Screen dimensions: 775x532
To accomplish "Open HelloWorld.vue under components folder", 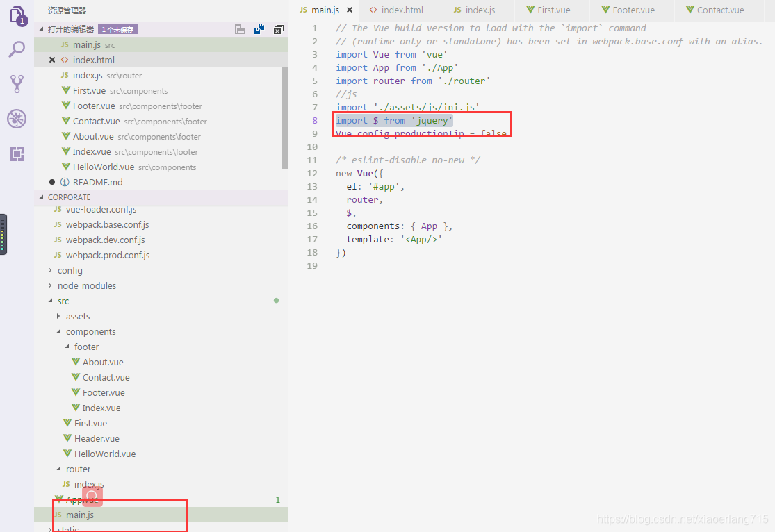I will pyautogui.click(x=161, y=454).
